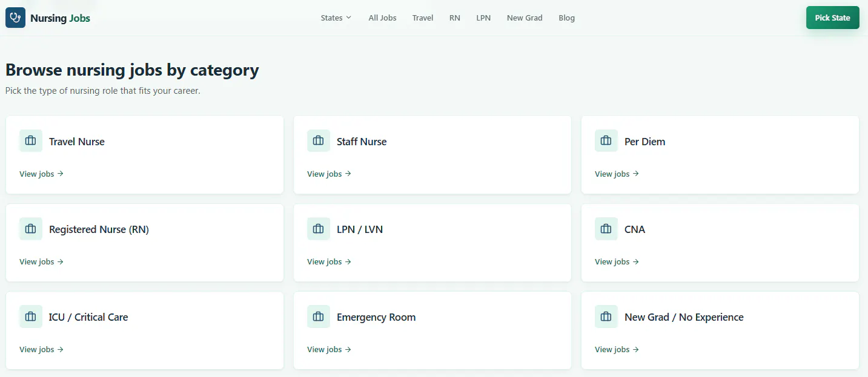
Task: Click the CNA card title
Action: [x=635, y=229]
